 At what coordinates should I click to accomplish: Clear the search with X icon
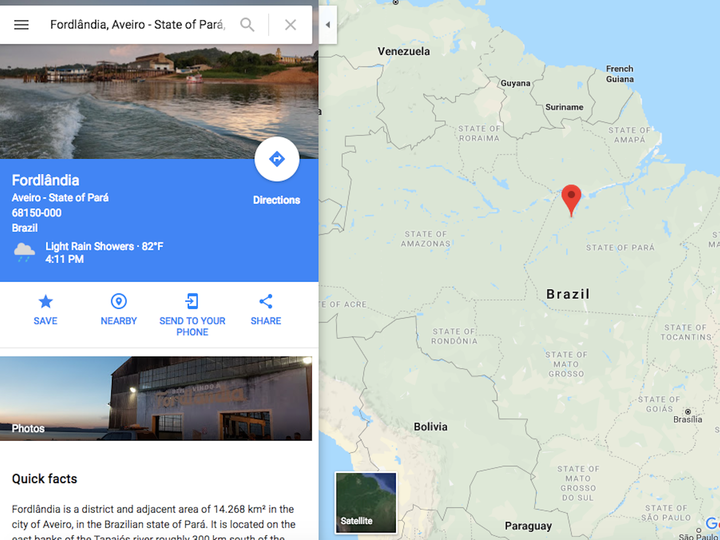click(290, 25)
